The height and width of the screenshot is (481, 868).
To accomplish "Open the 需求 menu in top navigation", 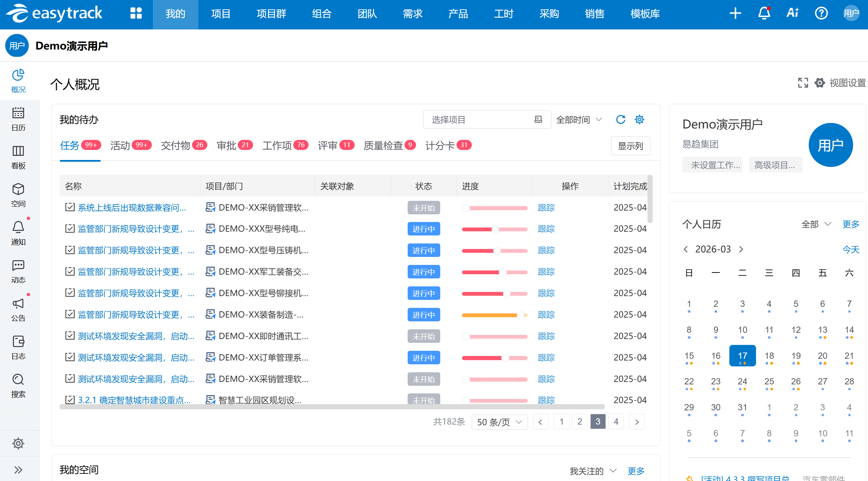I will point(413,14).
